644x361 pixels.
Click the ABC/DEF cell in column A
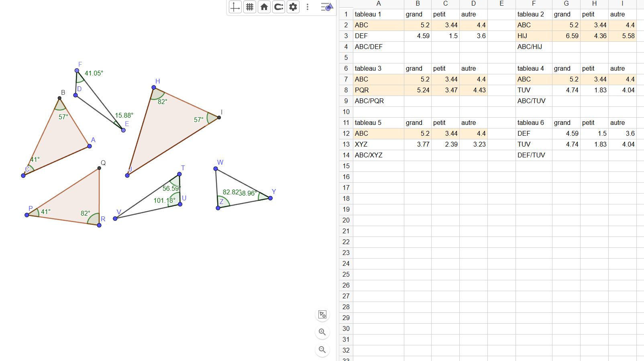(378, 47)
